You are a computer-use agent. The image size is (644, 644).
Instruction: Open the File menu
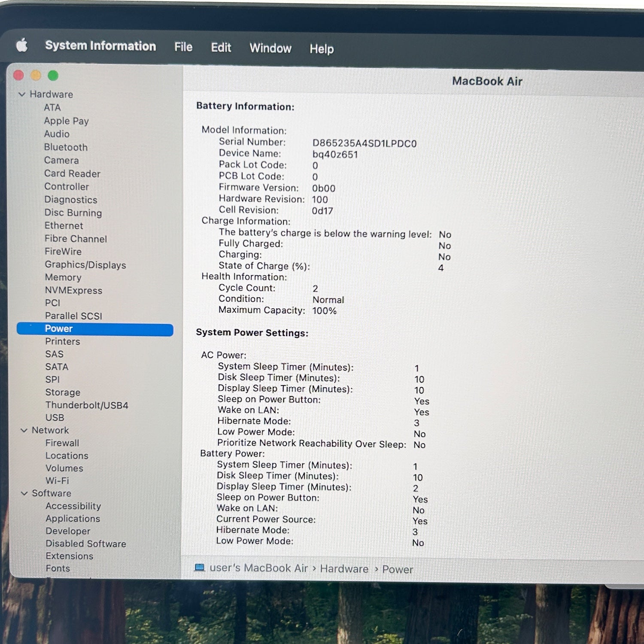183,47
